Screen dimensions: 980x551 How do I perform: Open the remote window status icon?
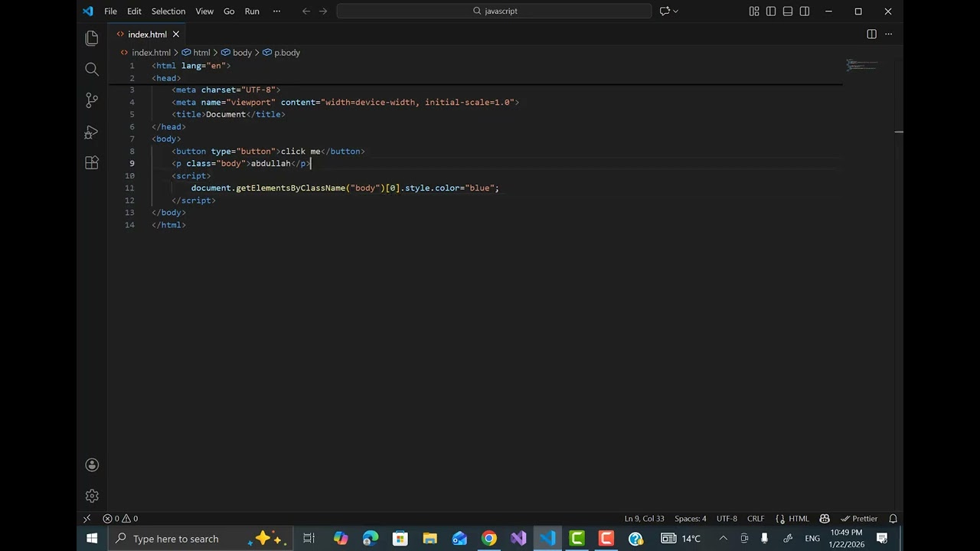tap(87, 519)
